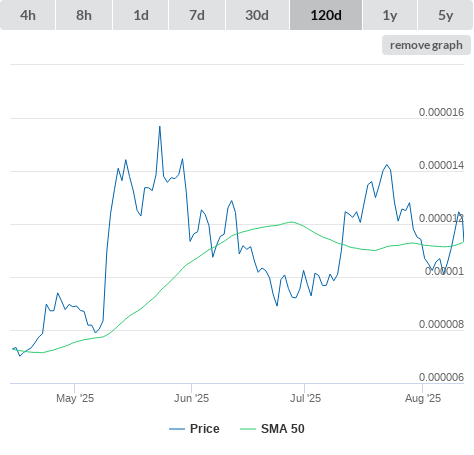Click the highest price peak on chart
Image resolution: width=474 pixels, height=455 pixels.
pyautogui.click(x=160, y=127)
